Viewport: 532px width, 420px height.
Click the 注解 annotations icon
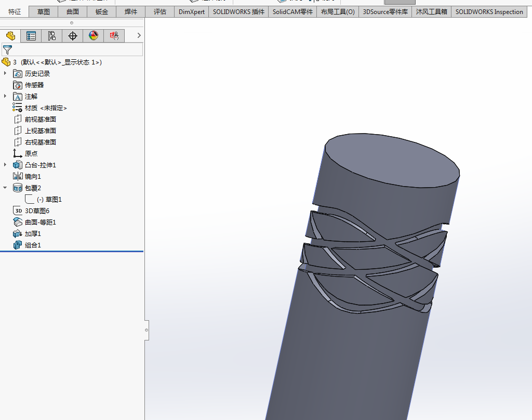18,97
